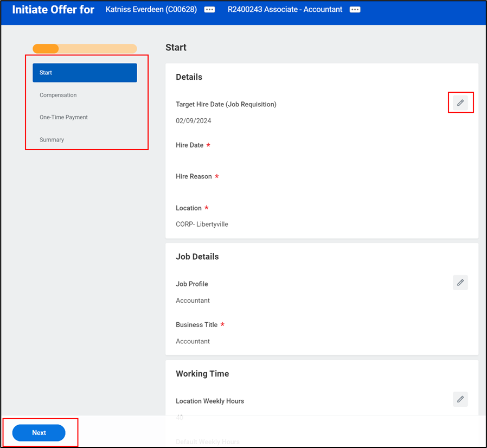The image size is (487, 448).
Task: Click the pencil edit icon in Details
Action: (460, 103)
